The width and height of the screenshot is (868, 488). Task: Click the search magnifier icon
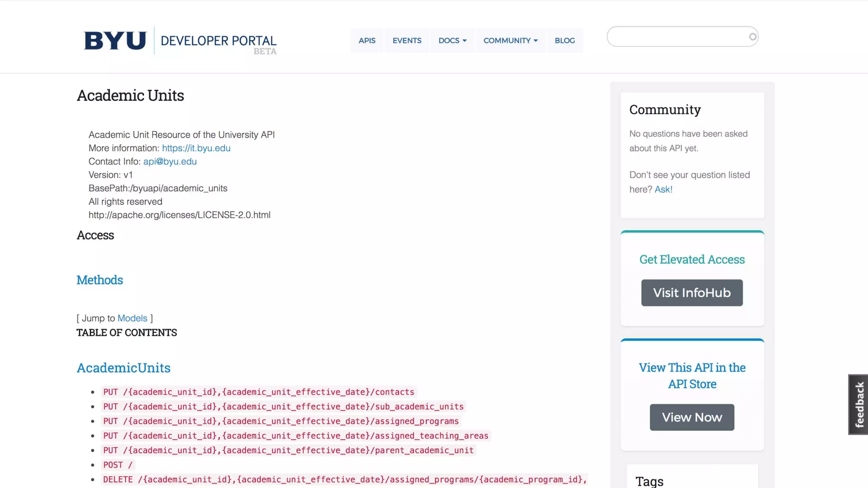click(752, 37)
